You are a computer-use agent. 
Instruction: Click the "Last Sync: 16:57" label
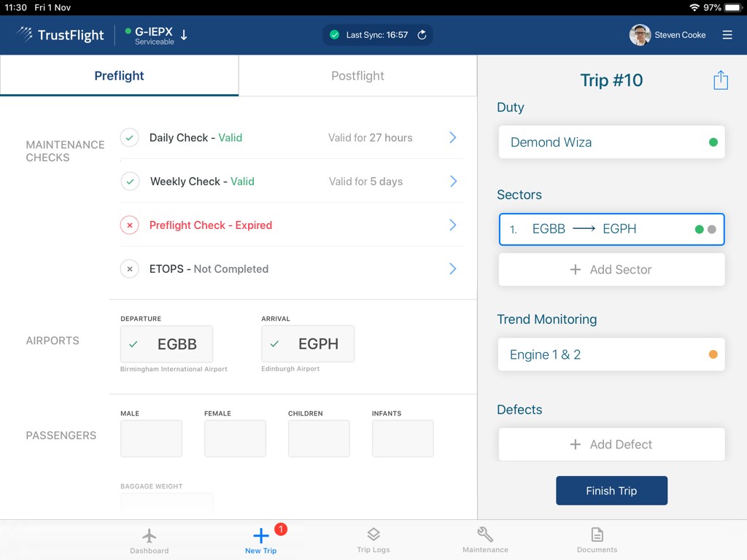377,35
